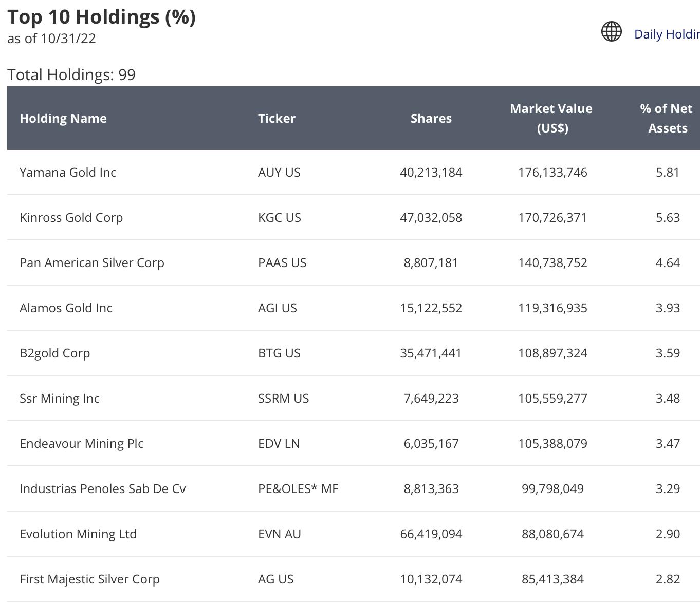This screenshot has height=603, width=700.
Task: Click net assets percentage 5.81
Action: pos(668,172)
